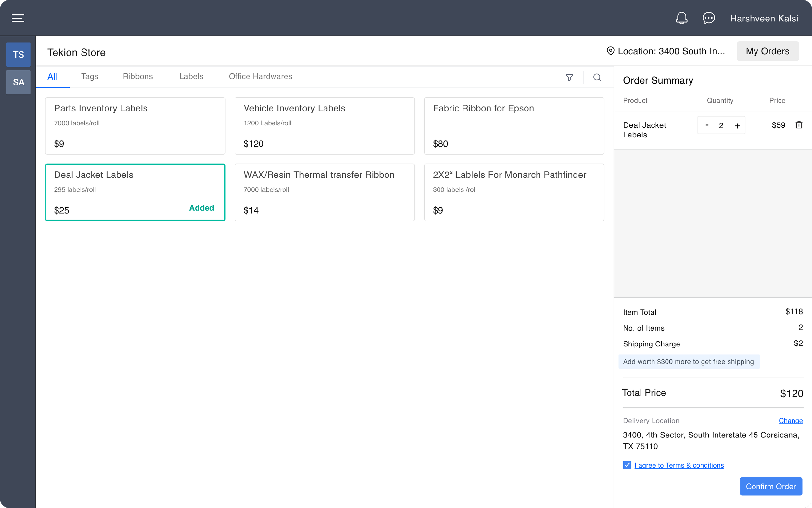Open notifications bell
The height and width of the screenshot is (508, 812).
click(681, 18)
